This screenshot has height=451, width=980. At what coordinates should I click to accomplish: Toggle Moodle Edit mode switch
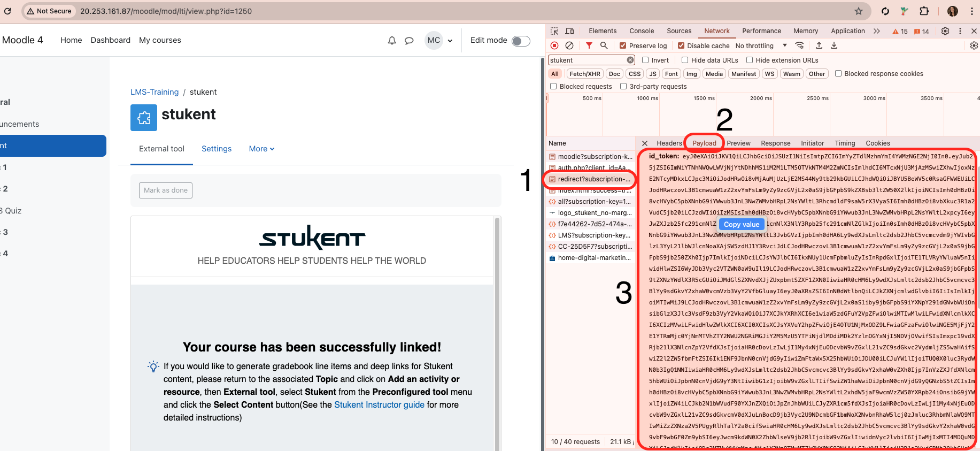coord(521,41)
